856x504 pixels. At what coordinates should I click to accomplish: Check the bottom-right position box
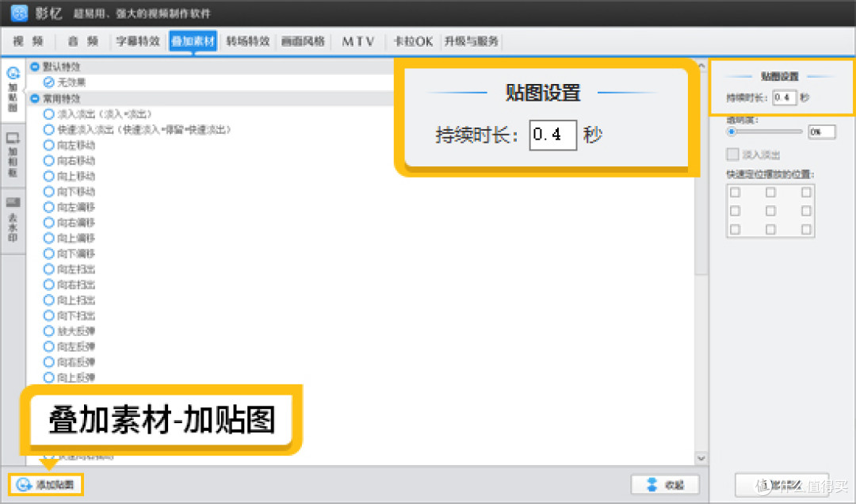pos(806,229)
